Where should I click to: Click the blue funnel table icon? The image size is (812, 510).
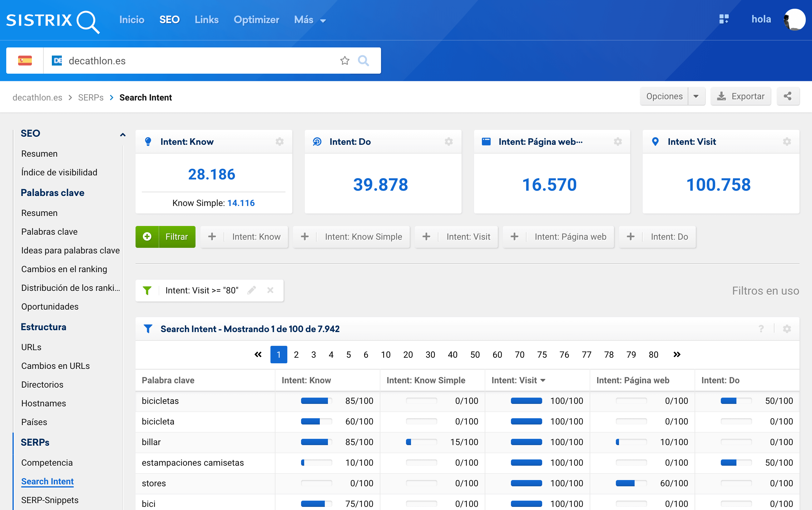(148, 329)
